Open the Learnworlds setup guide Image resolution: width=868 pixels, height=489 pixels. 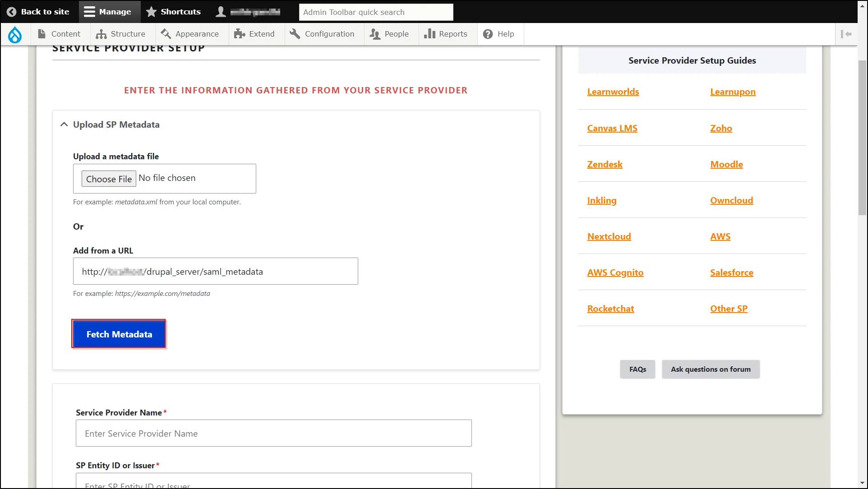613,91
